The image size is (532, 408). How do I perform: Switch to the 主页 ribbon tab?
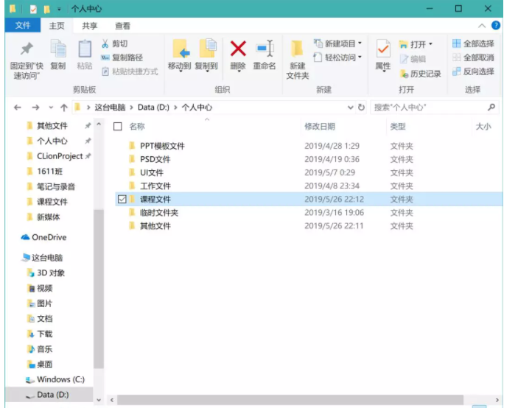[57, 26]
